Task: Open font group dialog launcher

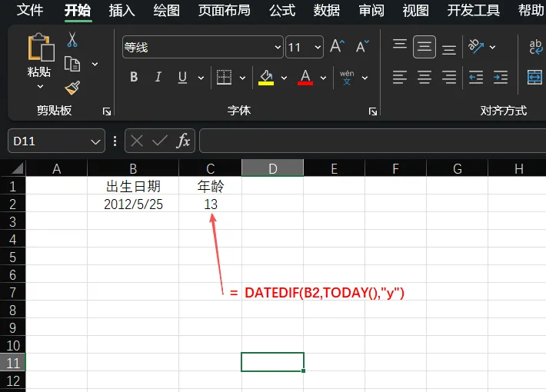Action: point(373,111)
